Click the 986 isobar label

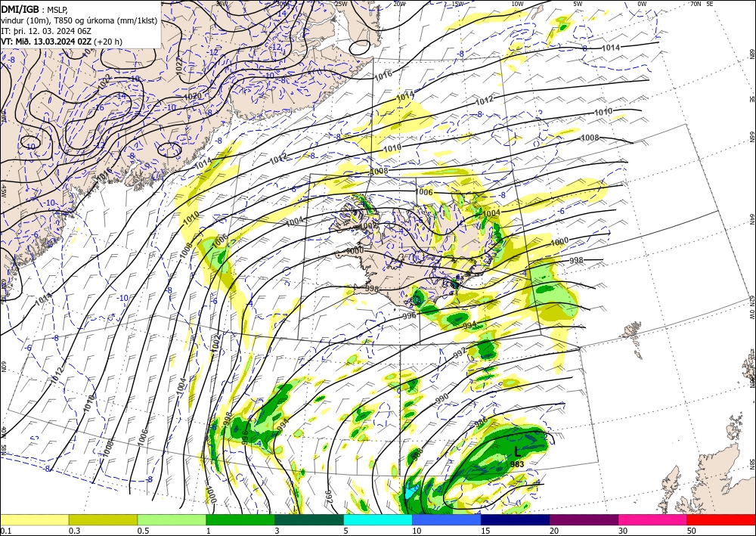pyautogui.click(x=481, y=423)
